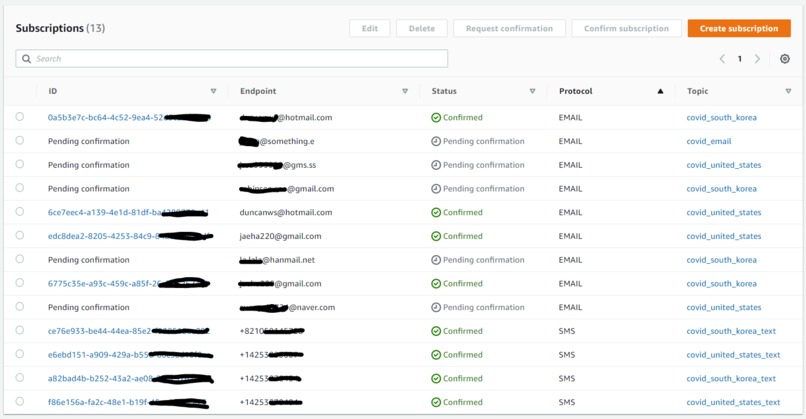Open subscription ID 6ce7eec4-a139 link
The height and width of the screenshot is (419, 806).
[127, 212]
